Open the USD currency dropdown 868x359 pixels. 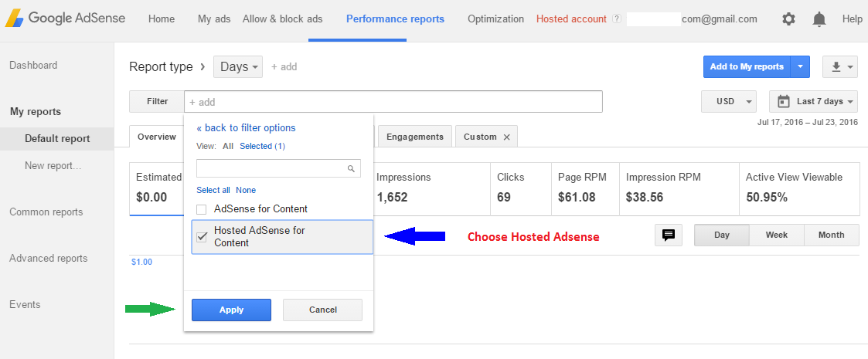(729, 102)
